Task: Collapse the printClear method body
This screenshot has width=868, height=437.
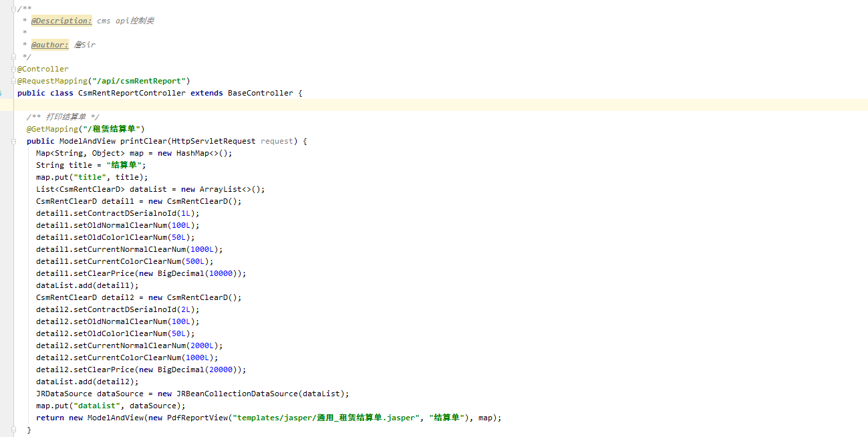Action: 13,140
